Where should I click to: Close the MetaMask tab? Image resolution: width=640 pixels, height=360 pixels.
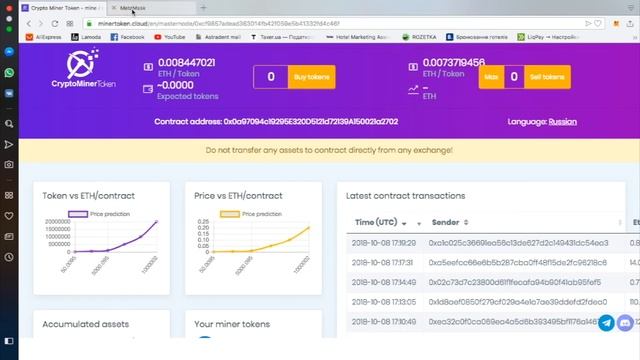click(114, 8)
